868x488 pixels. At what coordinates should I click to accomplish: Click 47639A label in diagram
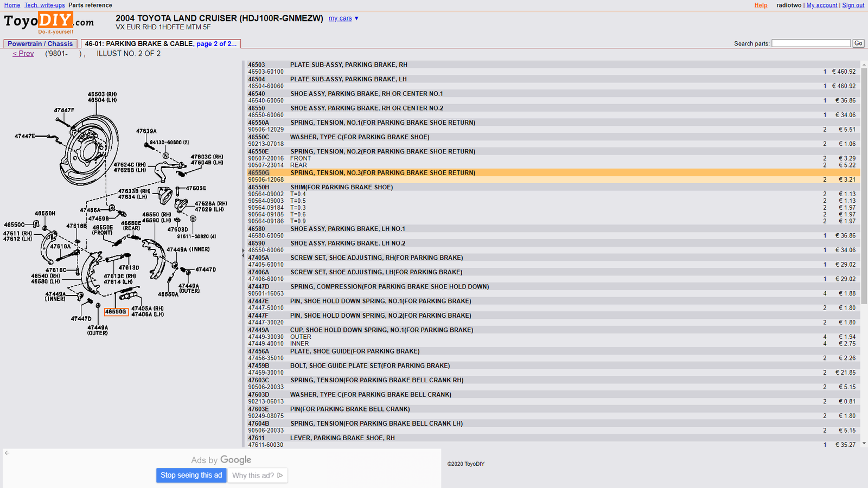coord(146,131)
